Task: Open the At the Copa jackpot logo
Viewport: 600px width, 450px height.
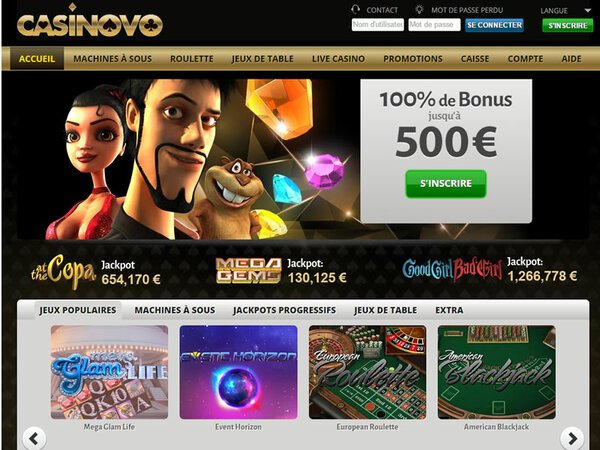Action: point(63,271)
